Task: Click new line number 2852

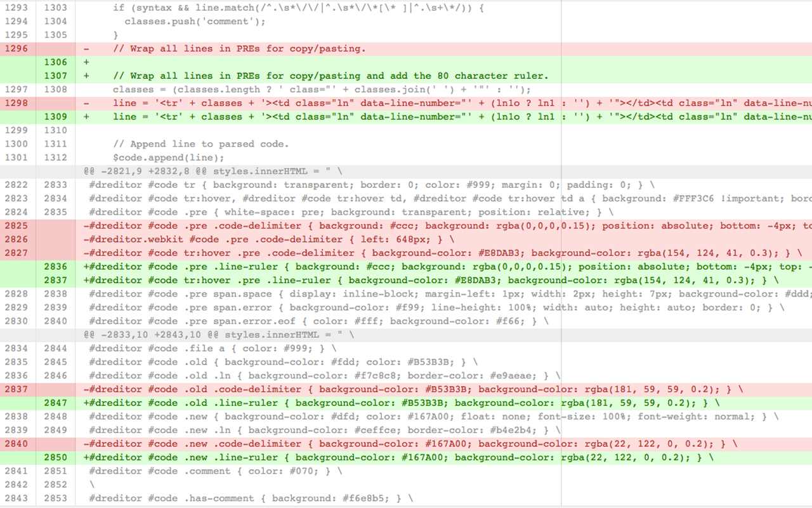Action: point(55,485)
